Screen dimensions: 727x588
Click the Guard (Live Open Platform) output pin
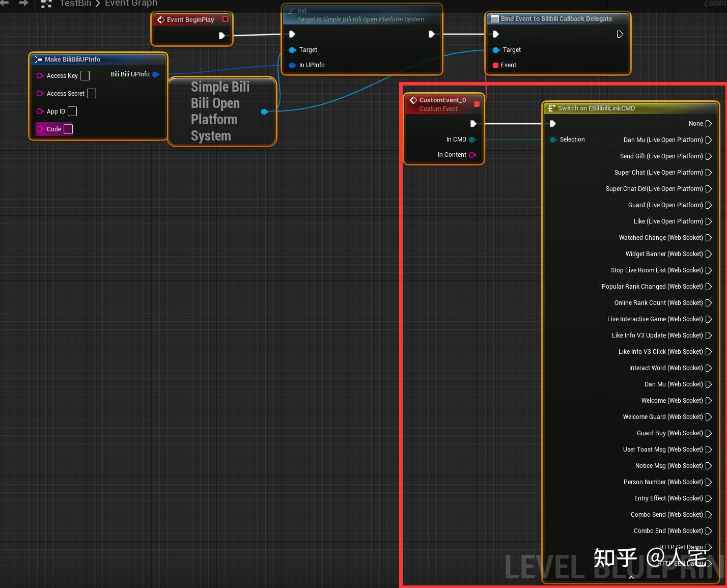coord(709,205)
